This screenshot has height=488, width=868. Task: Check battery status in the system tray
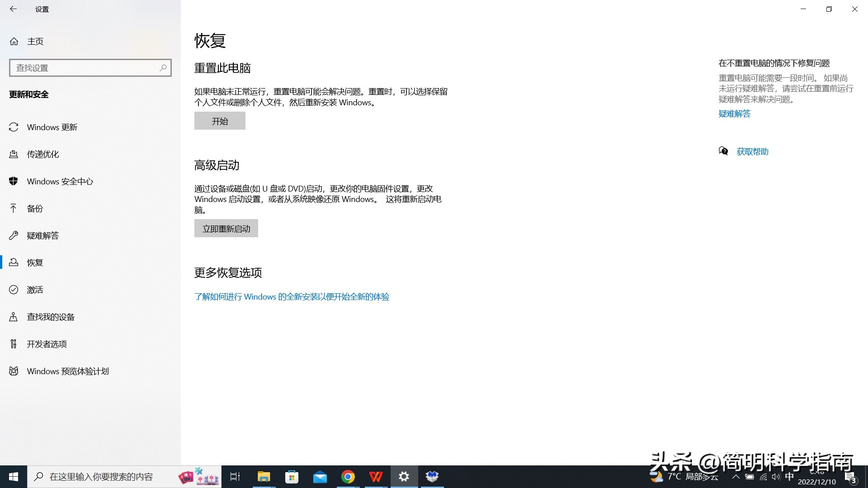(x=750, y=476)
